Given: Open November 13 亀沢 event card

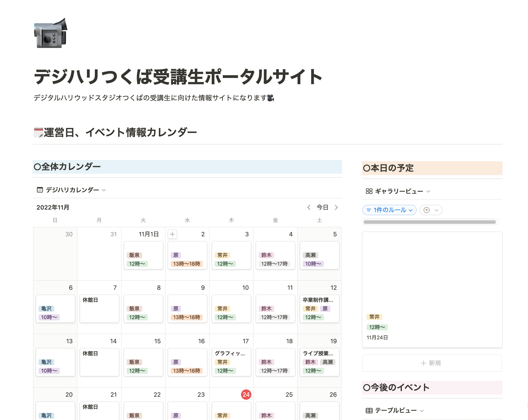Looking at the screenshot, I should coord(55,362).
